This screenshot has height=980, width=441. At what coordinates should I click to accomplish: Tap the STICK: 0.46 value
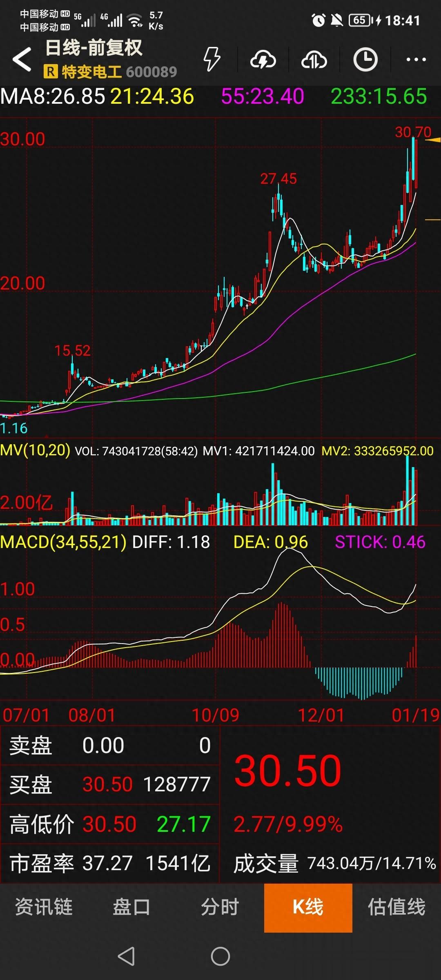pyautogui.click(x=380, y=542)
